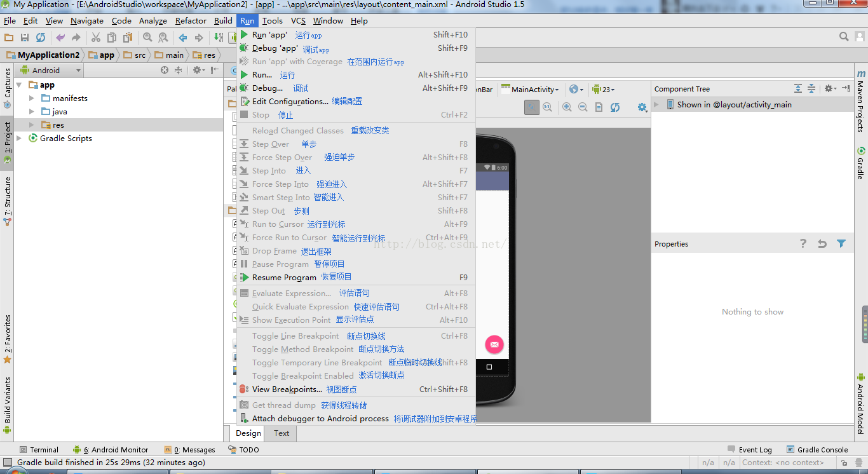This screenshot has height=474, width=868.
Task: Open the Event Log tool window
Action: pyautogui.click(x=749, y=450)
